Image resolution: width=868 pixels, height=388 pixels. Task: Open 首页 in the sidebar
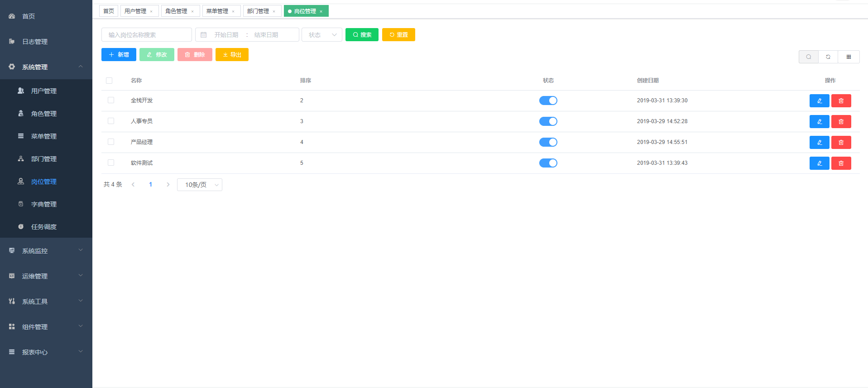tap(46, 16)
